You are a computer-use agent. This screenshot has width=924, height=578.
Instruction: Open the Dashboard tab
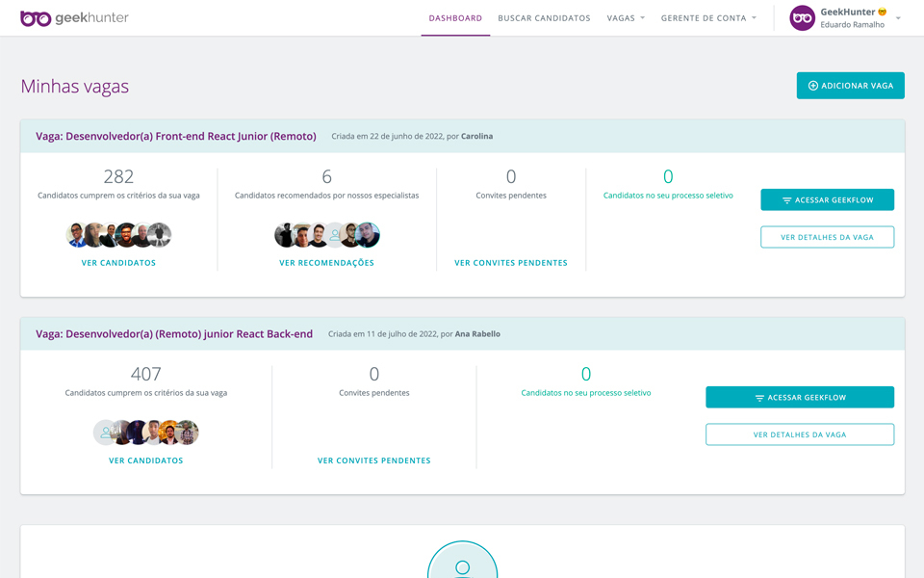(455, 18)
